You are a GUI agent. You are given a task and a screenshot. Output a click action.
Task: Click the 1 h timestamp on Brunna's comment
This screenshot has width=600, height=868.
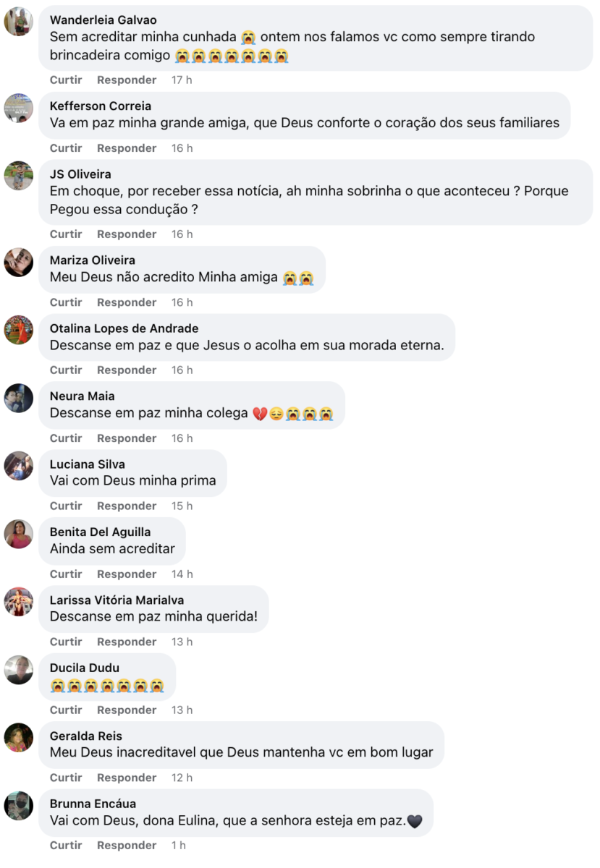tap(178, 845)
